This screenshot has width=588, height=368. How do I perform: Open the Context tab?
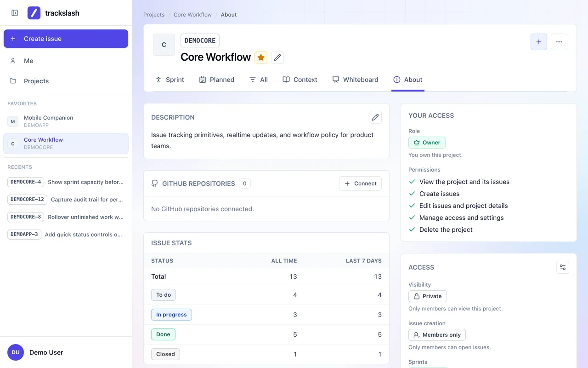(x=300, y=80)
